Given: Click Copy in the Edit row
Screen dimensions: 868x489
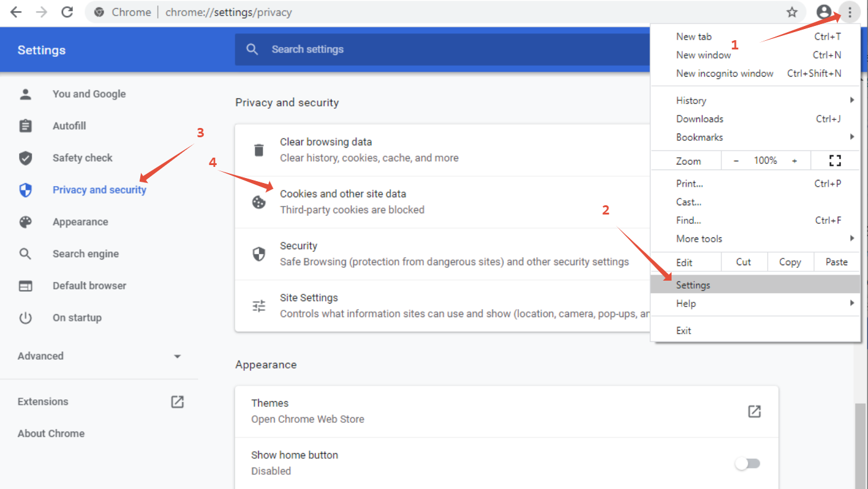Looking at the screenshot, I should click(790, 262).
